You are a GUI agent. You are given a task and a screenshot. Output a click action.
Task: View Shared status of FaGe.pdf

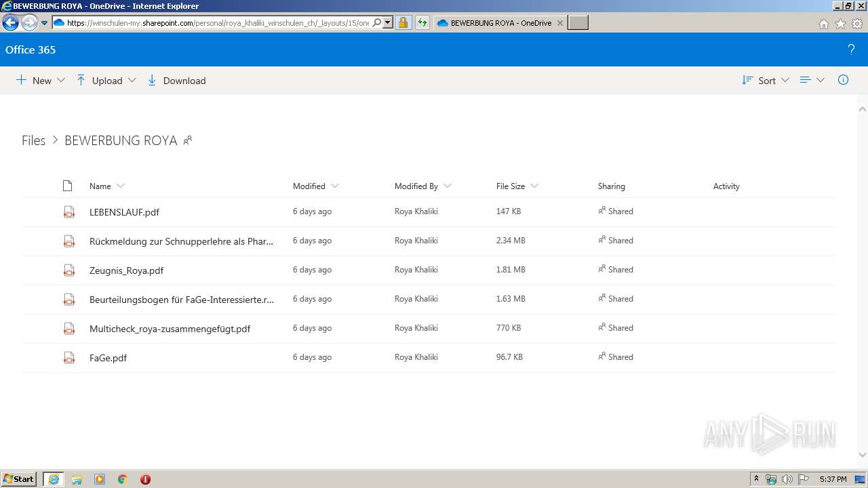(x=616, y=357)
